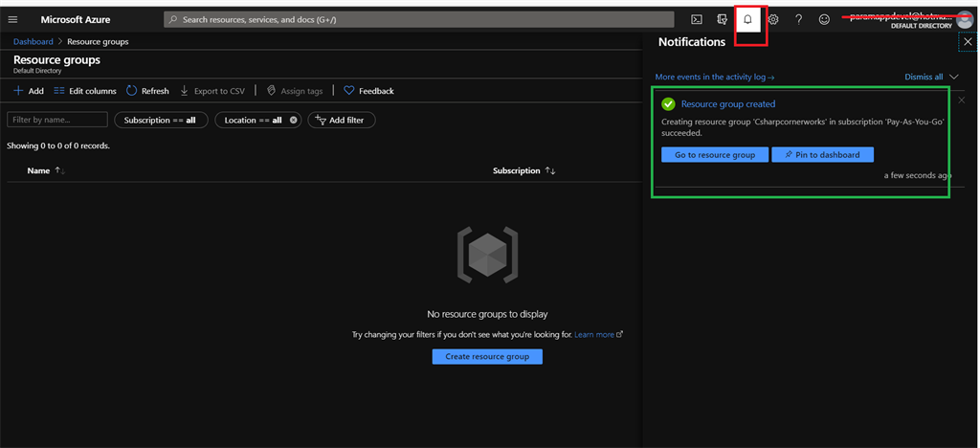The width and height of the screenshot is (980, 448).
Task: Click Export to CSV
Action: pos(212,91)
